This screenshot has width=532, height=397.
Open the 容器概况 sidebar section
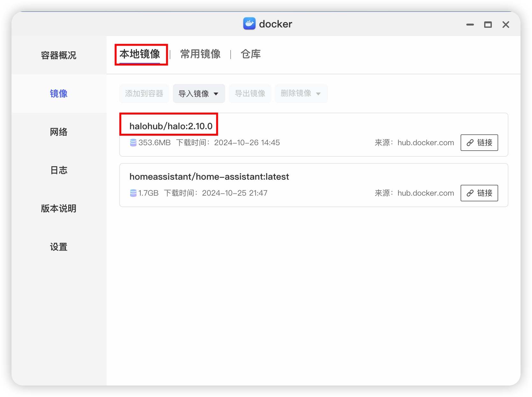tap(59, 55)
